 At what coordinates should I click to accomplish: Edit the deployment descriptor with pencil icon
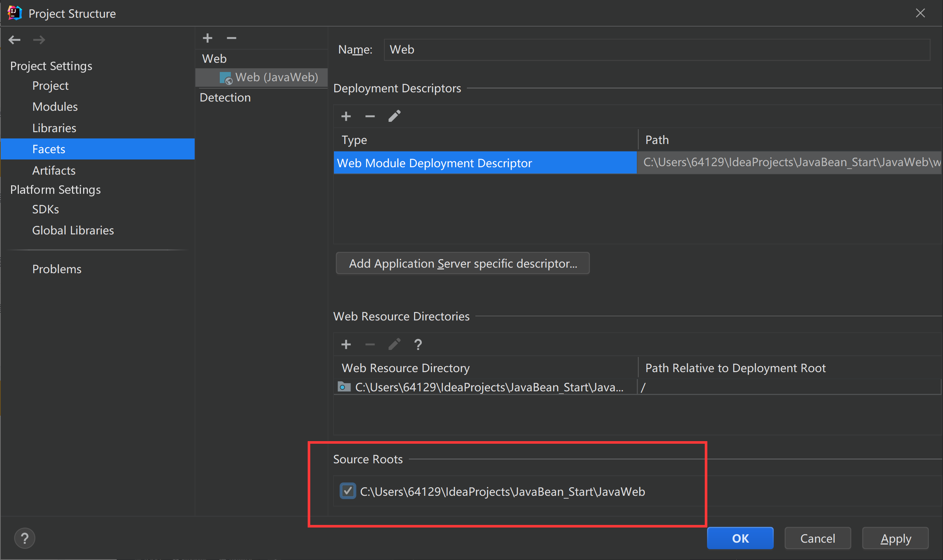tap(394, 116)
